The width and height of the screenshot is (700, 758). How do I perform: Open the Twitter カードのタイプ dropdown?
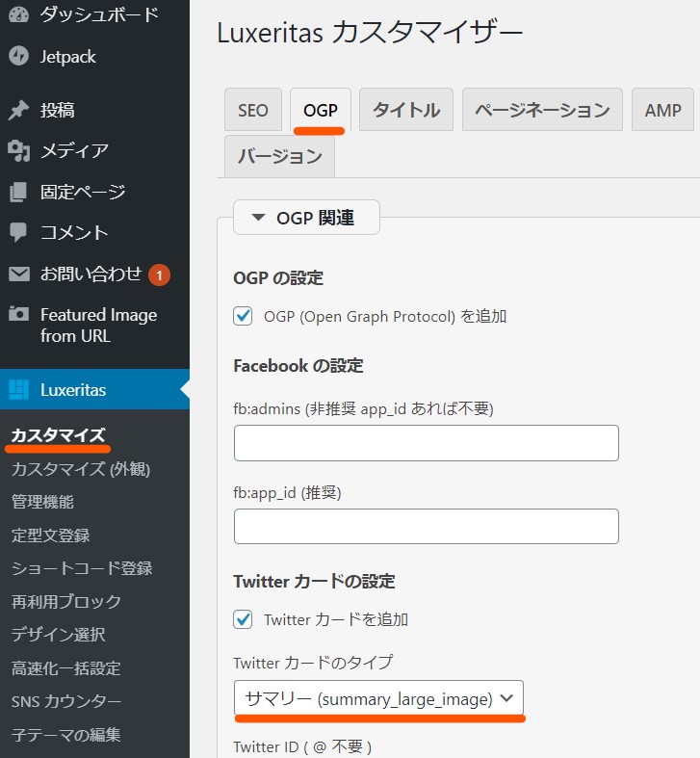[378, 697]
